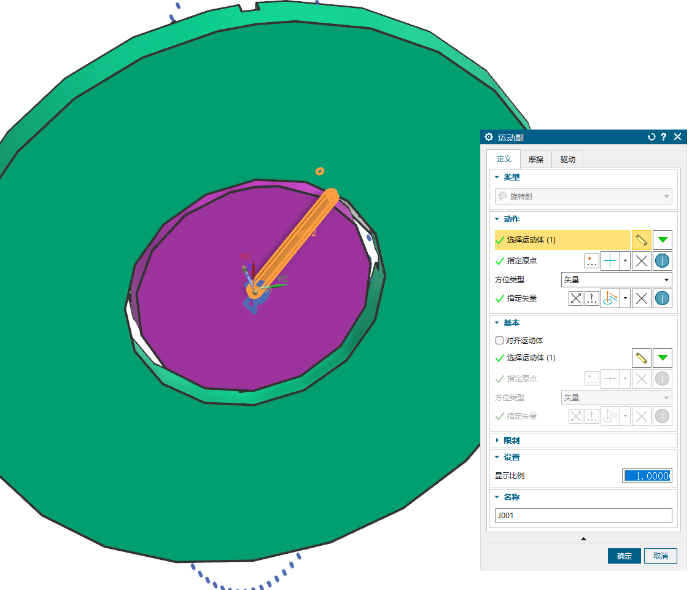Click the point dialog icon beside 指定原点
Viewport: 700px width, 590px height.
tap(592, 261)
